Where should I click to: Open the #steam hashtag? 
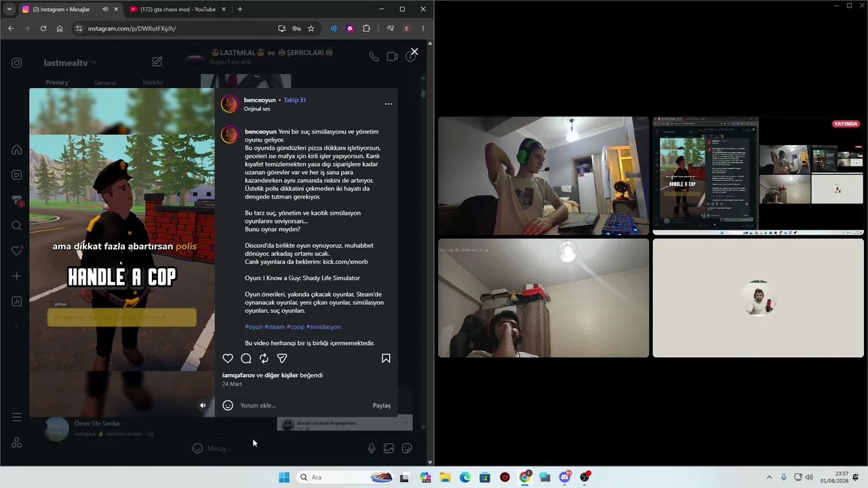pyautogui.click(x=275, y=327)
